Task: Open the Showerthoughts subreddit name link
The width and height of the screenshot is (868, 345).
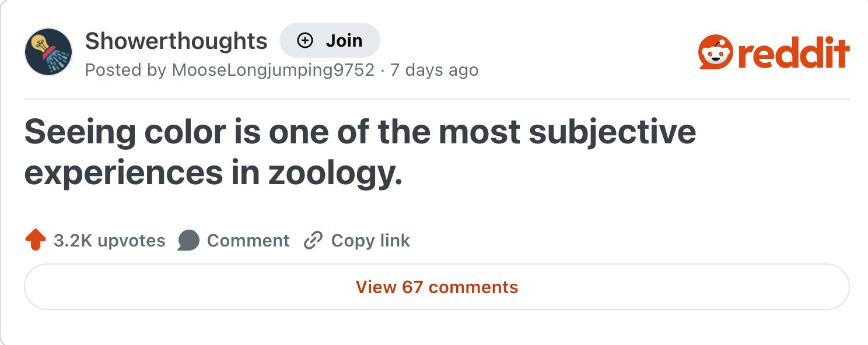Action: pyautogui.click(x=176, y=41)
